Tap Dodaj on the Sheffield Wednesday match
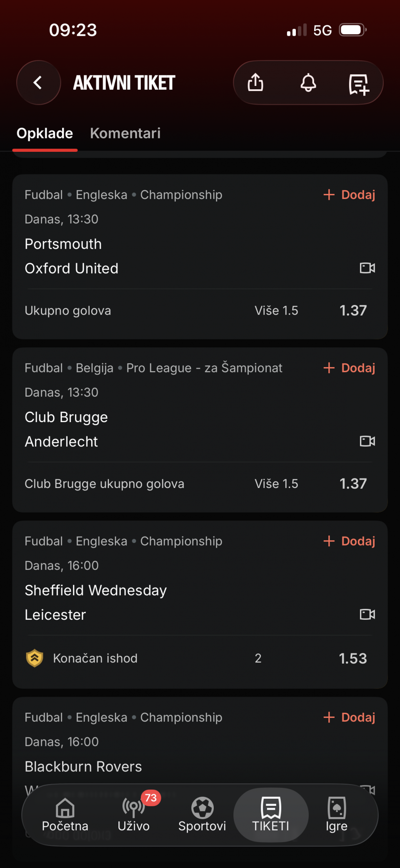Image resolution: width=400 pixels, height=868 pixels. click(x=350, y=541)
